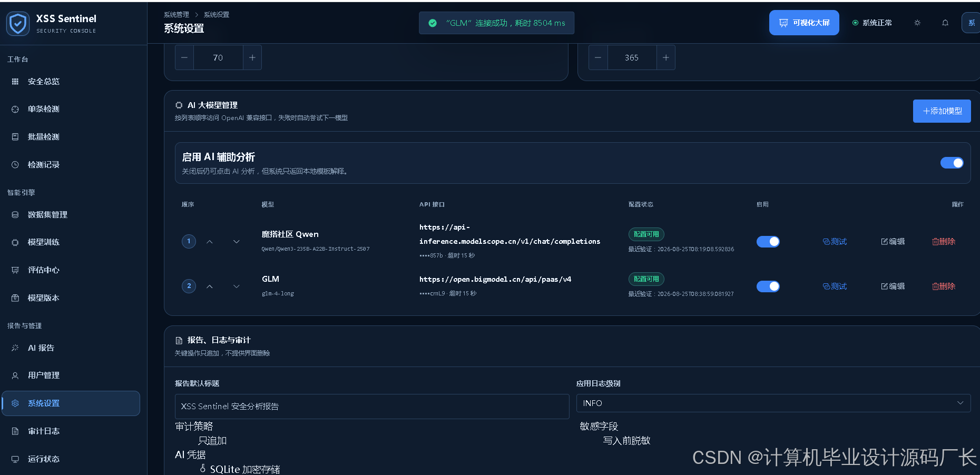Open 安全总览 from the sidebar
The image size is (980, 475).
coord(71,82)
